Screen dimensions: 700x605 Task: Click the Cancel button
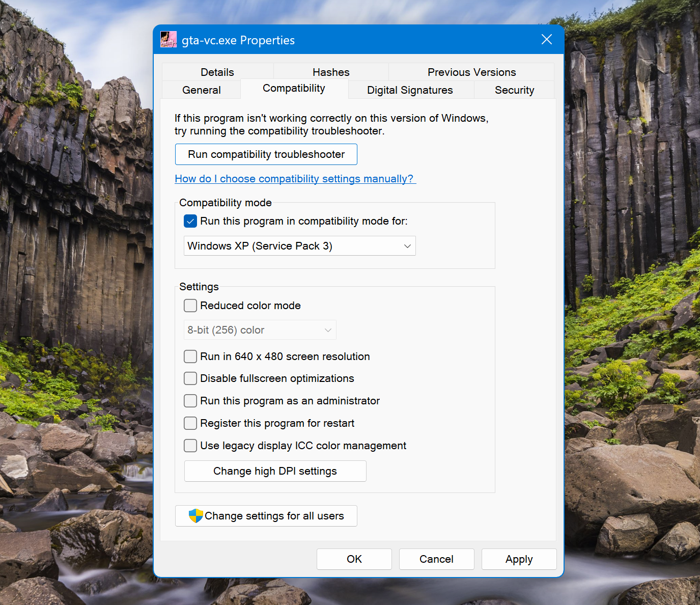coord(437,559)
